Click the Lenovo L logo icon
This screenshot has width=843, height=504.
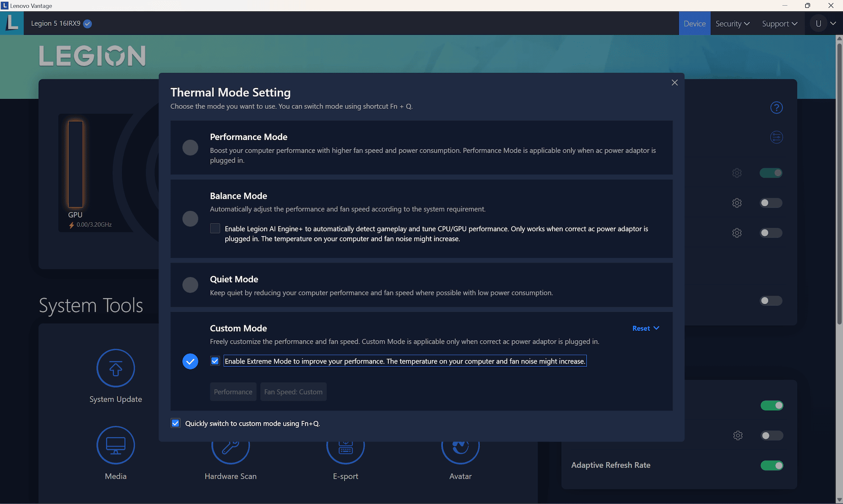point(12,23)
